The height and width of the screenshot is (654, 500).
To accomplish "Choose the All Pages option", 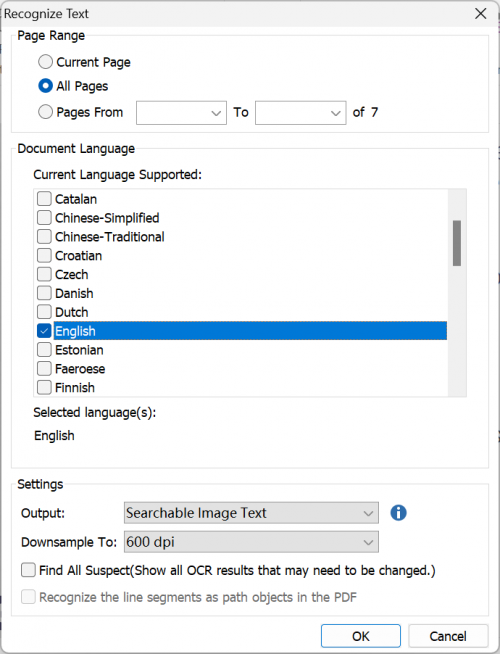I will (x=45, y=86).
